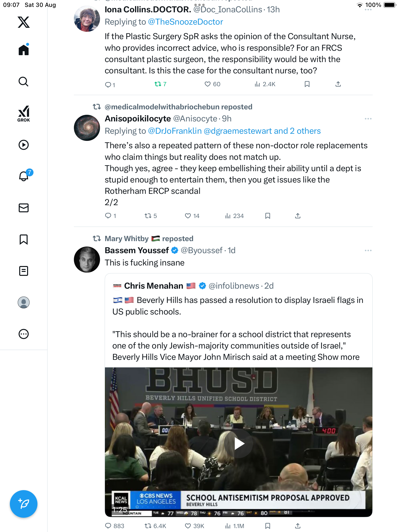This screenshot has height=532, width=399.
Task: Open @DrJoFranklin mention link
Action: (x=175, y=131)
